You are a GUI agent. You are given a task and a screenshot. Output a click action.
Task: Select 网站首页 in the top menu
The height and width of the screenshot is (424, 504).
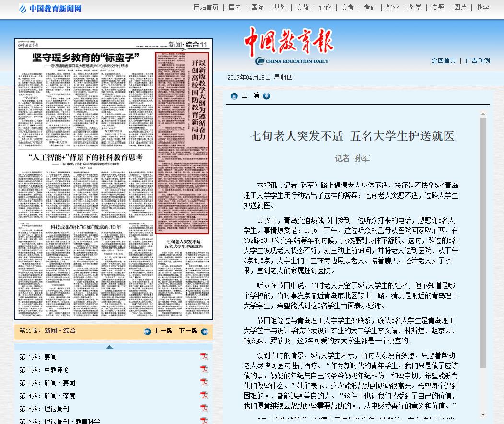tap(206, 7)
